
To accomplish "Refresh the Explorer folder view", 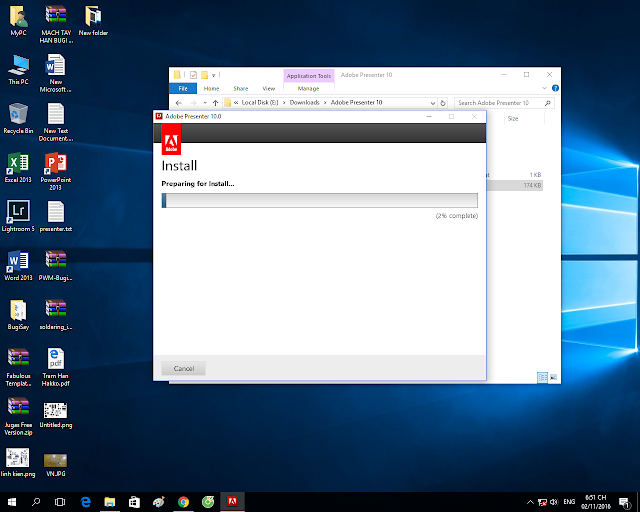I will tap(443, 103).
